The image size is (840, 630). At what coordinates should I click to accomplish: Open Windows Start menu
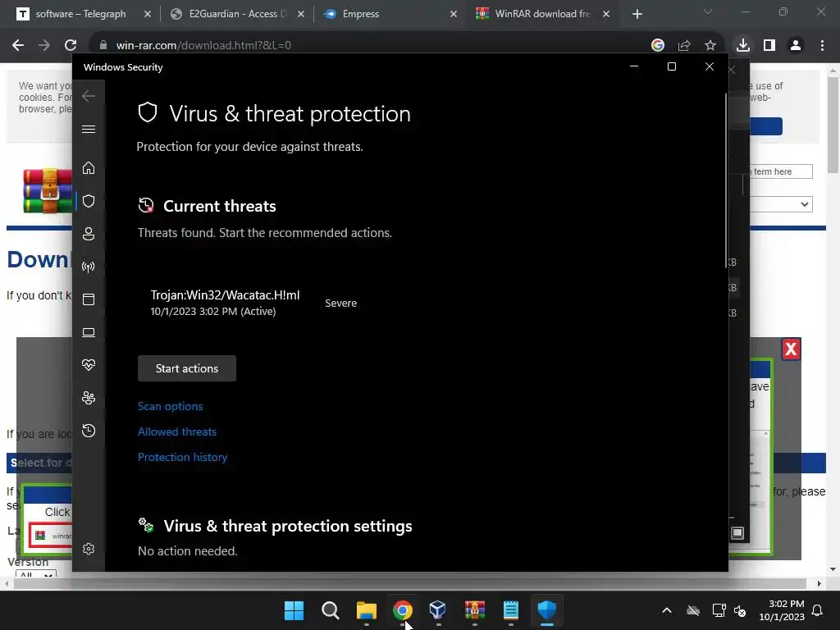point(294,610)
